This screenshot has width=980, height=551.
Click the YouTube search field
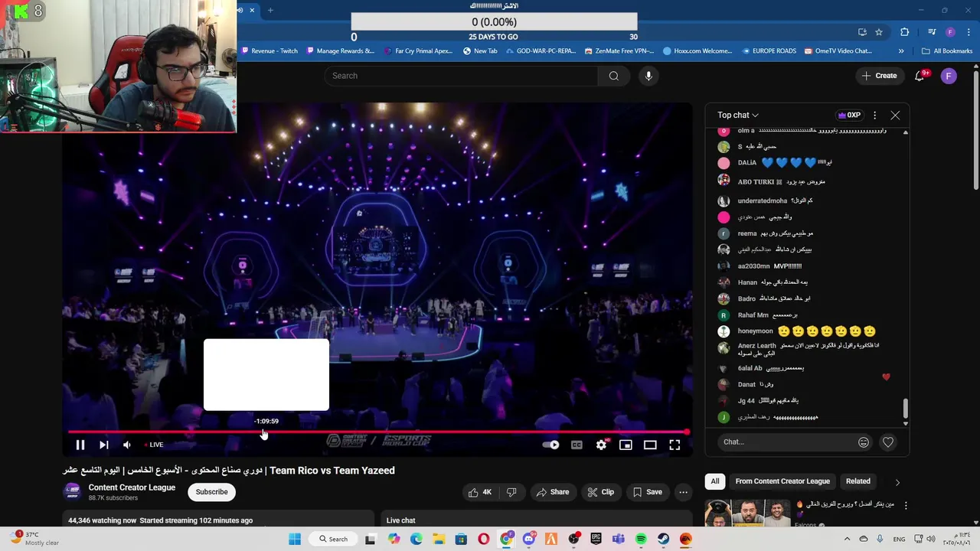coord(461,76)
